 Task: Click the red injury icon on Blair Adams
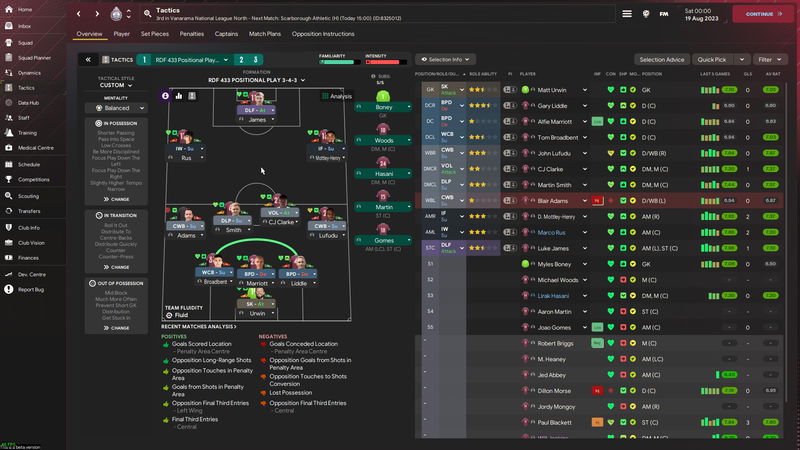597,201
